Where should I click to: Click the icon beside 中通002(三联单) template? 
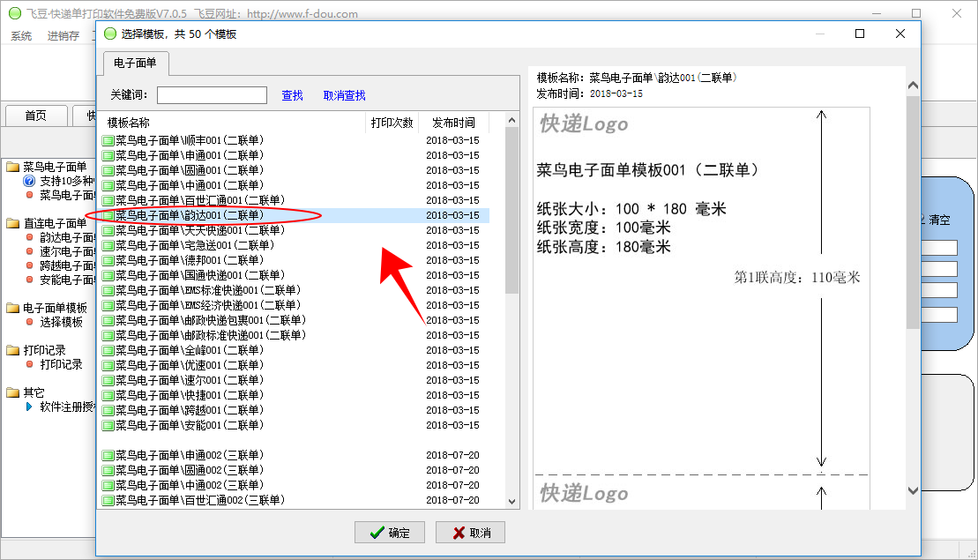tap(108, 485)
